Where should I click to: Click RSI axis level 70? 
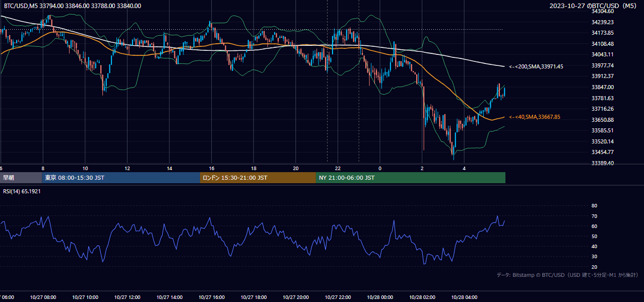594,216
